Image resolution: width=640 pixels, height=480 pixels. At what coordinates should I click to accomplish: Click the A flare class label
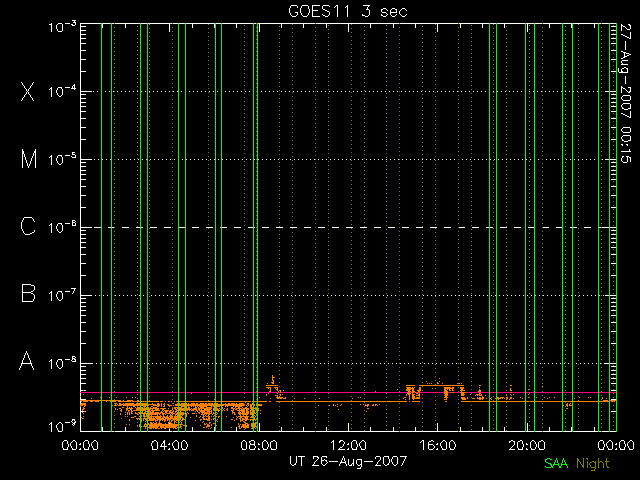pyautogui.click(x=27, y=361)
